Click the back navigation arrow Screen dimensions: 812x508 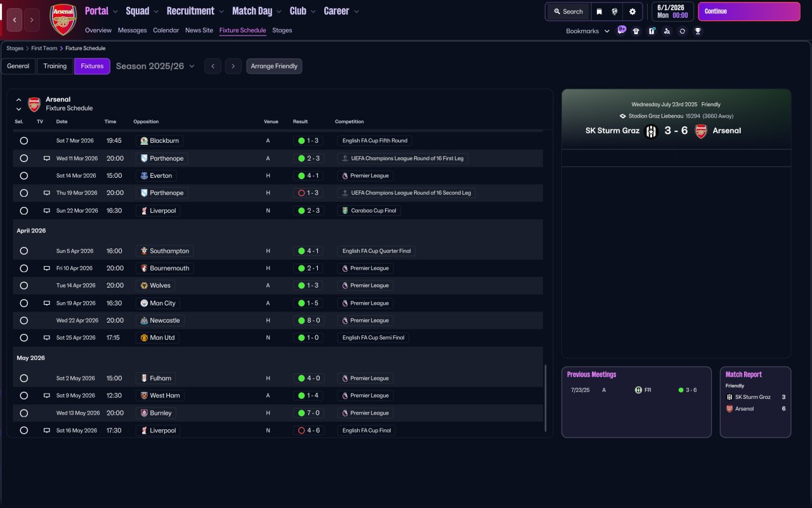15,20
